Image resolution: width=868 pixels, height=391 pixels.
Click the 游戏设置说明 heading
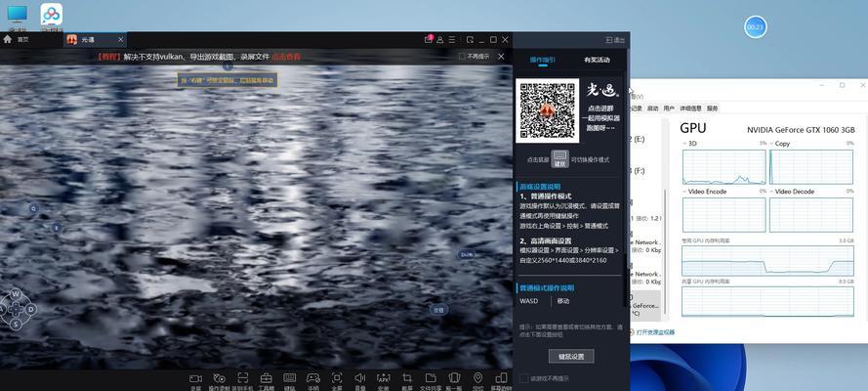pos(540,187)
